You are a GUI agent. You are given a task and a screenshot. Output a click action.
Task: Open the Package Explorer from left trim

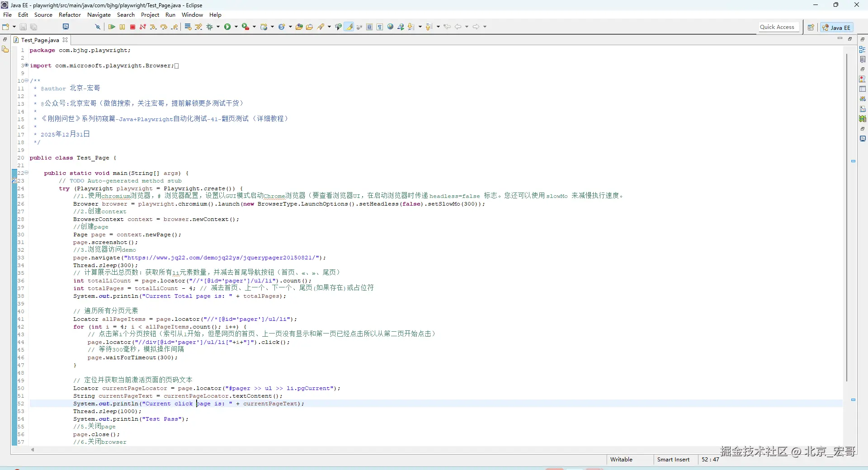click(x=5, y=49)
